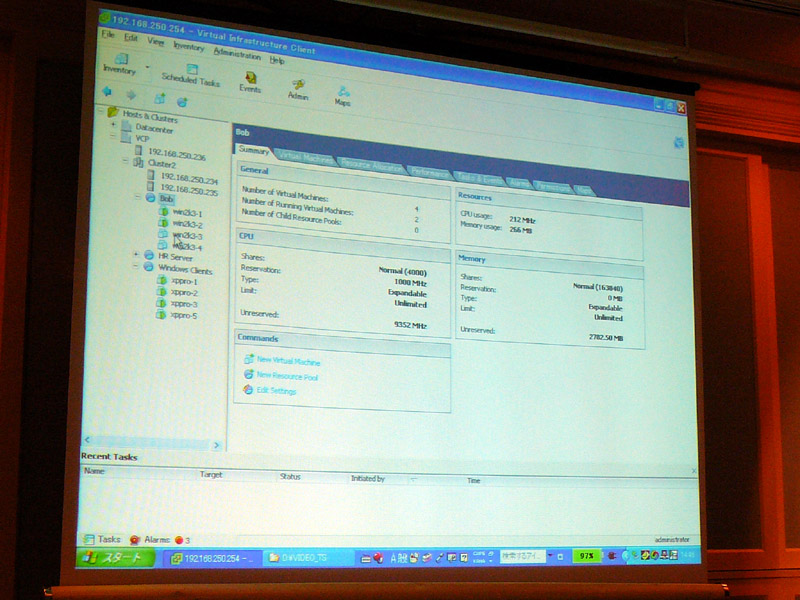Switch to the Performance tab
Viewport: 800px width, 600px height.
coord(430,172)
